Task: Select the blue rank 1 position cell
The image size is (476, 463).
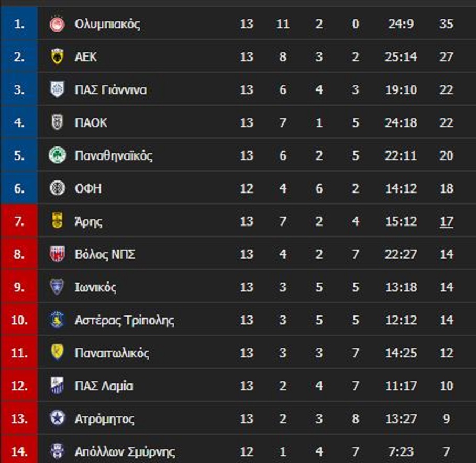Action: [19, 24]
